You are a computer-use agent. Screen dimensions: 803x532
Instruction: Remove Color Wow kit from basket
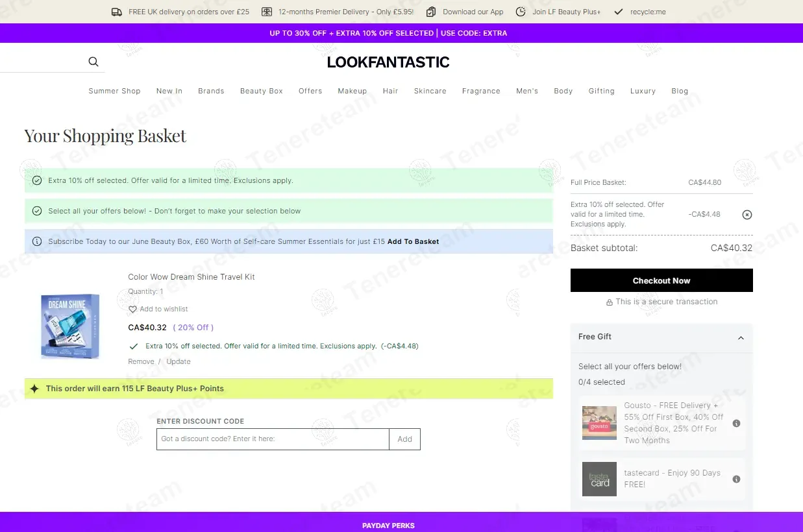coord(141,361)
